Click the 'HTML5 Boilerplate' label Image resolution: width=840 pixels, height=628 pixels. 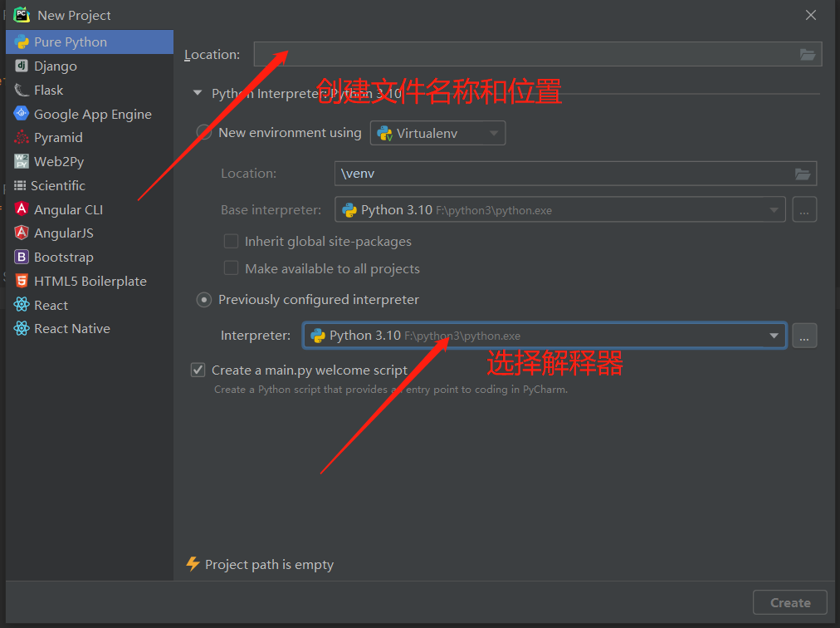click(x=90, y=281)
